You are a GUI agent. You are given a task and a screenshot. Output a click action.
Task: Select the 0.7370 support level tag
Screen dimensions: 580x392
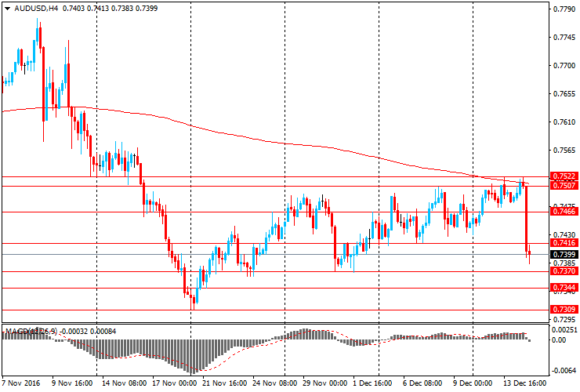tap(564, 270)
